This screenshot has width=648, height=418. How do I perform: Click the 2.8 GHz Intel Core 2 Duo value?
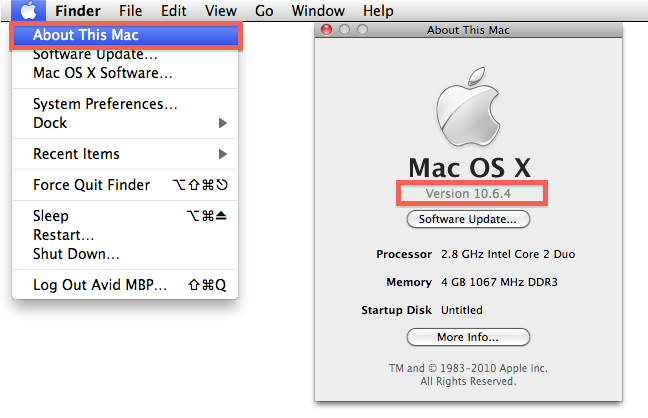click(508, 254)
